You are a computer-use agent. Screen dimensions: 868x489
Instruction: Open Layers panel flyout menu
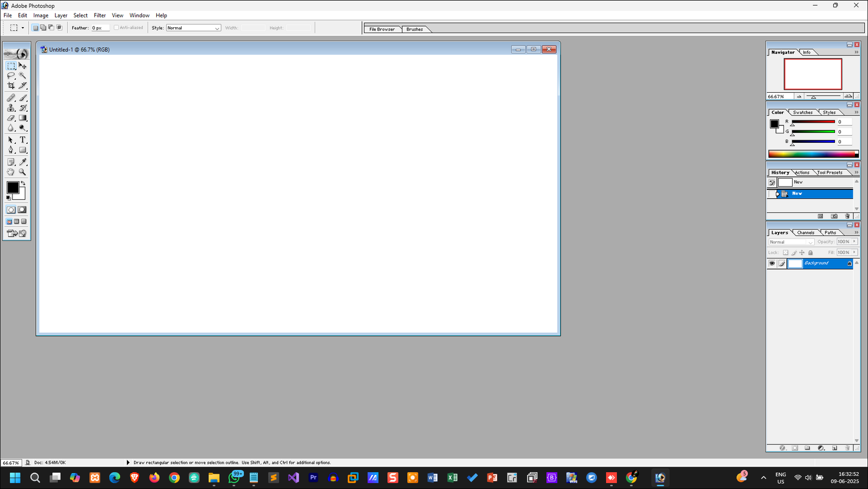point(856,232)
